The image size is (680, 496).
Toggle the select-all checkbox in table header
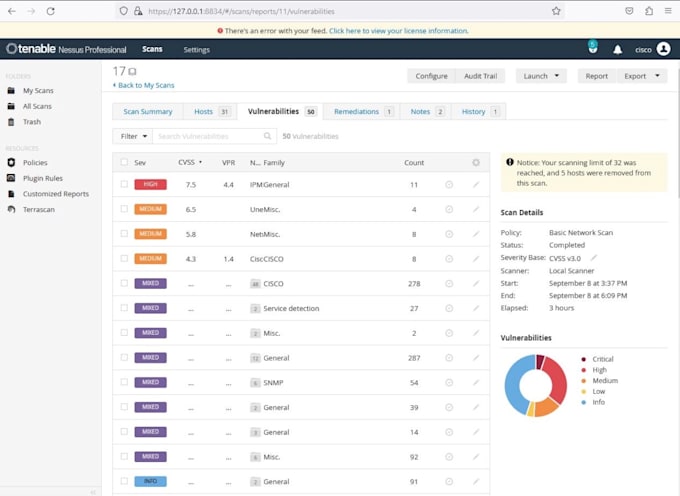point(124,162)
